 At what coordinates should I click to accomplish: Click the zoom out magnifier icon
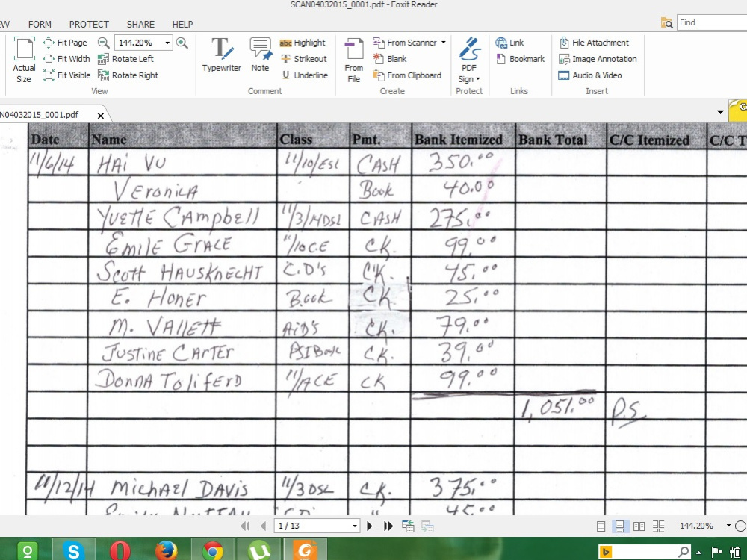click(103, 43)
